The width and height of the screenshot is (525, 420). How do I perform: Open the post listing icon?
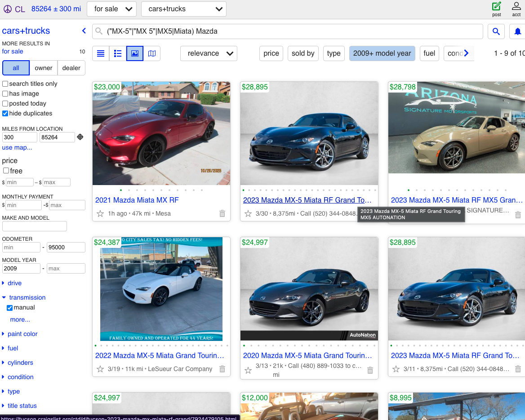coord(497,9)
